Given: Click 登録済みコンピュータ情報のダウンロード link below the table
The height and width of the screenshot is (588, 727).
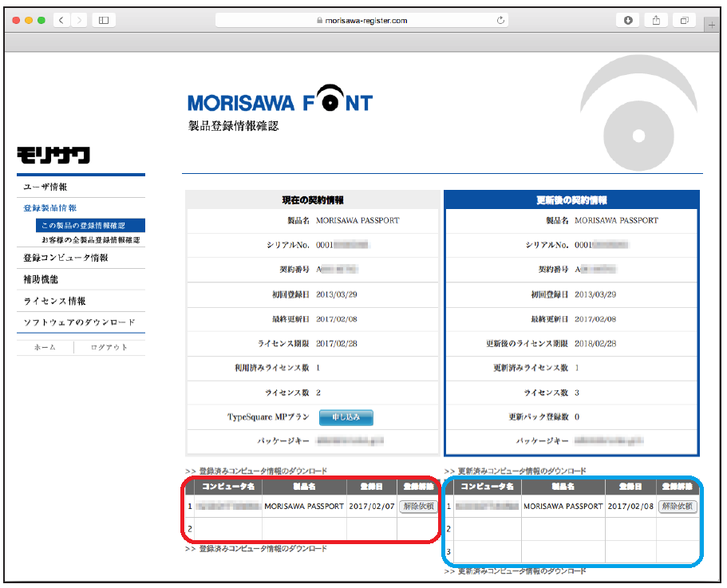Looking at the screenshot, I should [x=263, y=549].
